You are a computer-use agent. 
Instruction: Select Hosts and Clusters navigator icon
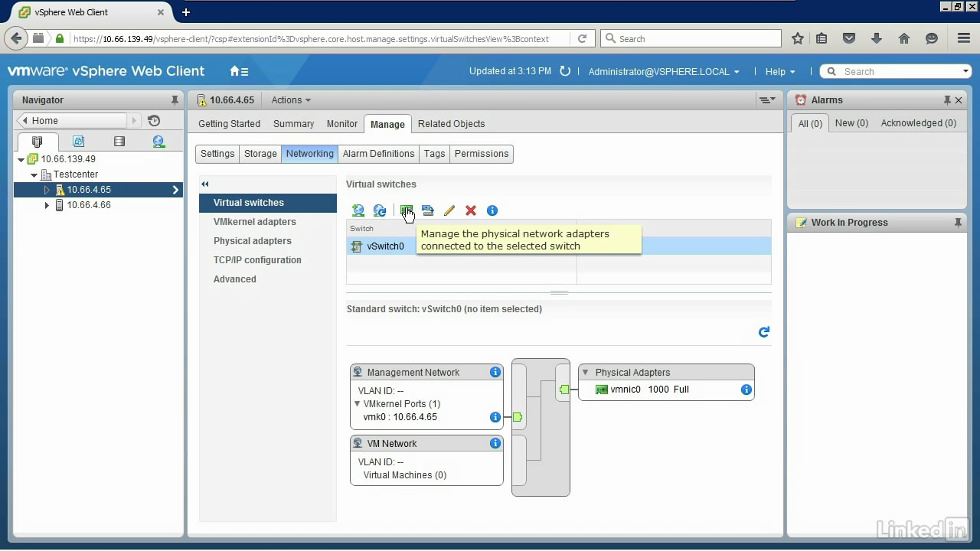(x=37, y=142)
